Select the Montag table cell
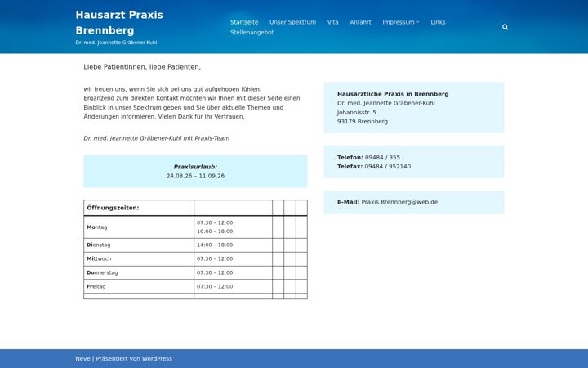The height and width of the screenshot is (368, 588). (139, 227)
